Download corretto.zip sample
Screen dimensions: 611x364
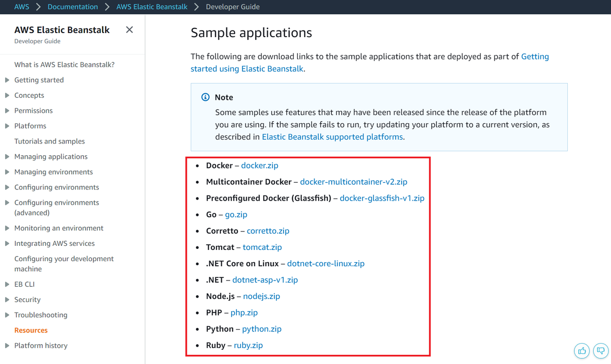tap(268, 231)
